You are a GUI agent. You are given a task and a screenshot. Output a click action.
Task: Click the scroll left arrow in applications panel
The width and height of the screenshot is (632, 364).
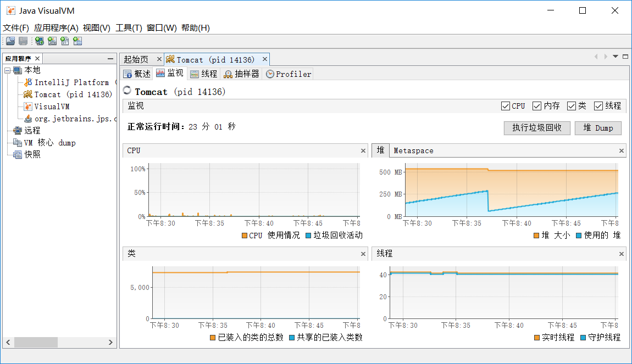pos(8,342)
